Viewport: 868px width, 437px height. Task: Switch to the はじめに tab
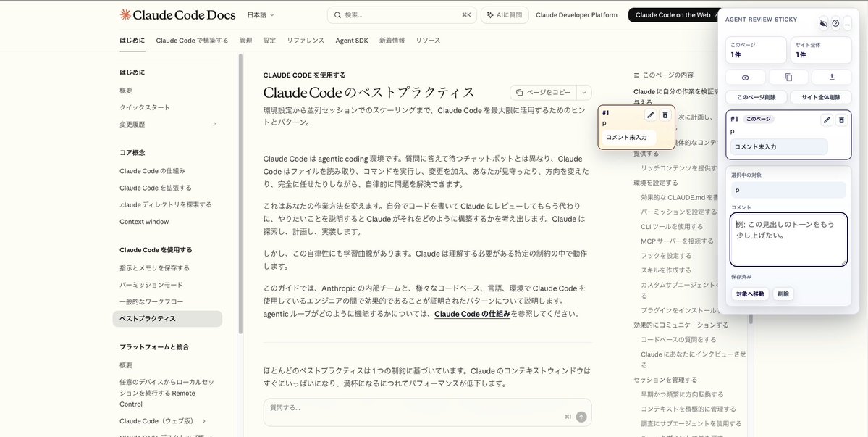pos(132,41)
